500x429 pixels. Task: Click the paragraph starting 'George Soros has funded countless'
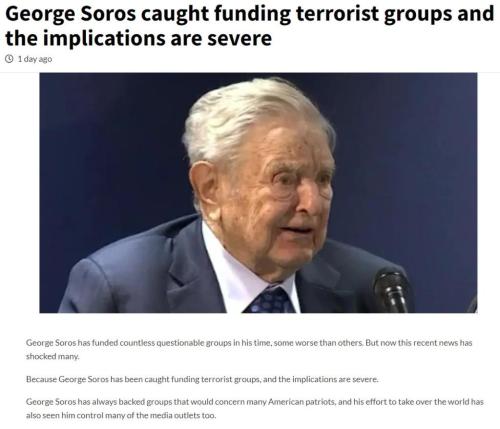point(249,349)
